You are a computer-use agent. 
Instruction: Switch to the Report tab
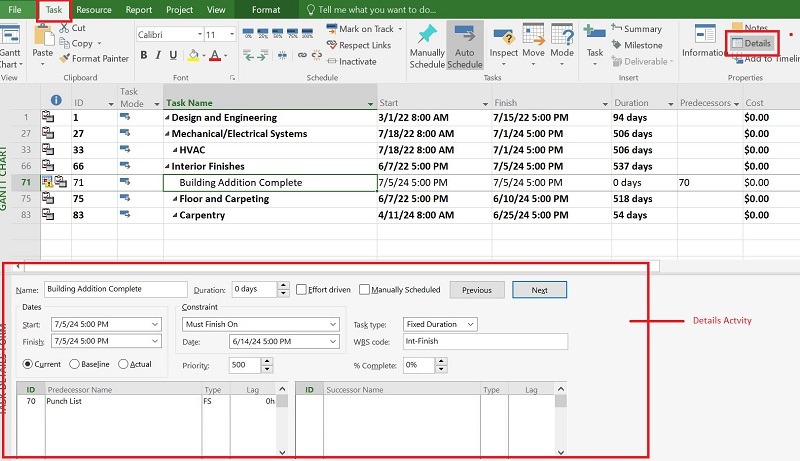coord(139,10)
